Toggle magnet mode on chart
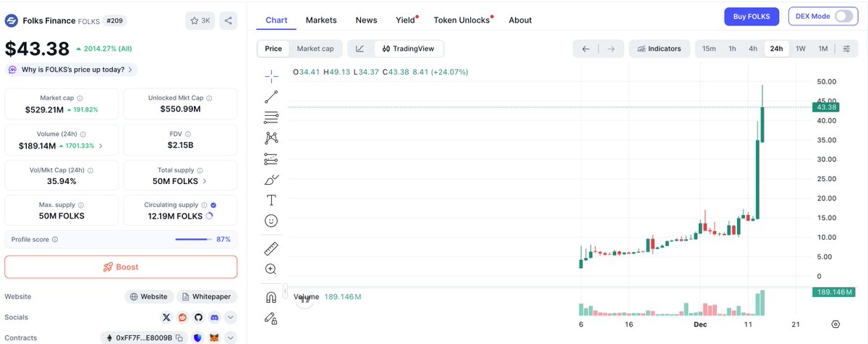 click(x=271, y=297)
